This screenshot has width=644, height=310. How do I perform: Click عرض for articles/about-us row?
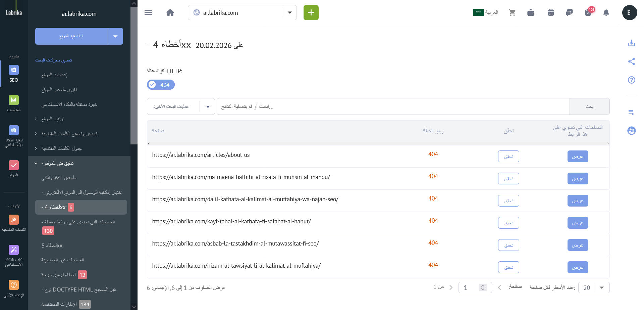tap(578, 157)
